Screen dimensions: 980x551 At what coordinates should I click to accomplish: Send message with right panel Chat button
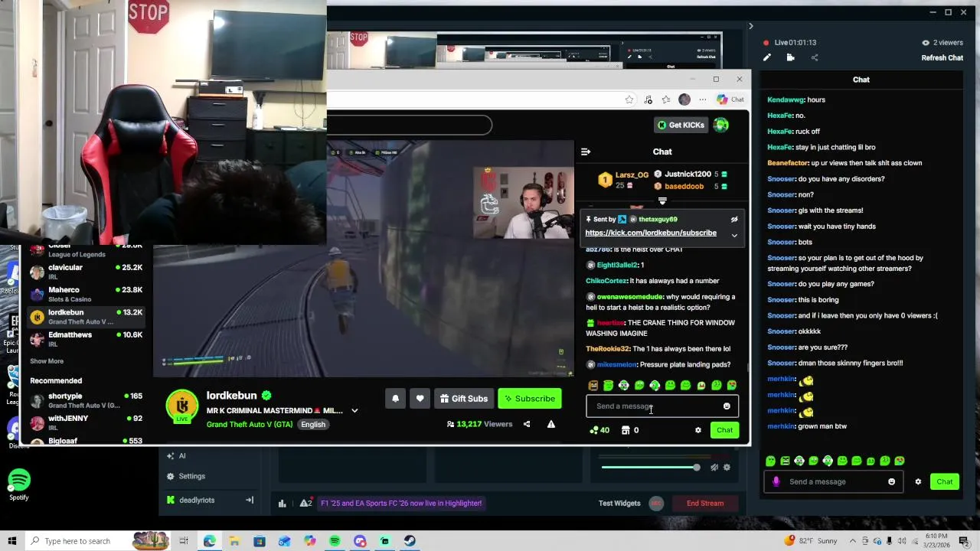click(945, 481)
